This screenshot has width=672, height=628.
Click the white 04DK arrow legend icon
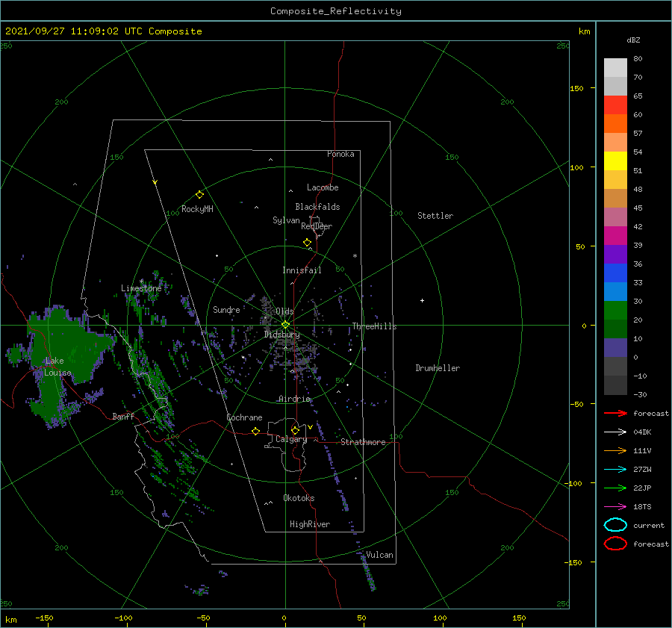pos(615,432)
